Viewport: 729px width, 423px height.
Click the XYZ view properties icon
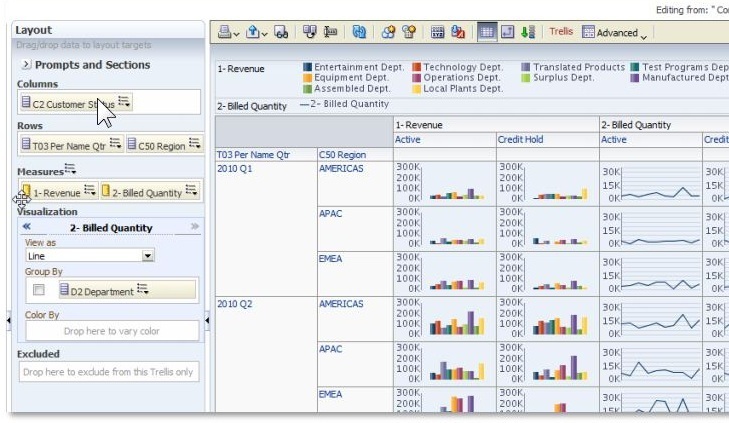point(437,32)
